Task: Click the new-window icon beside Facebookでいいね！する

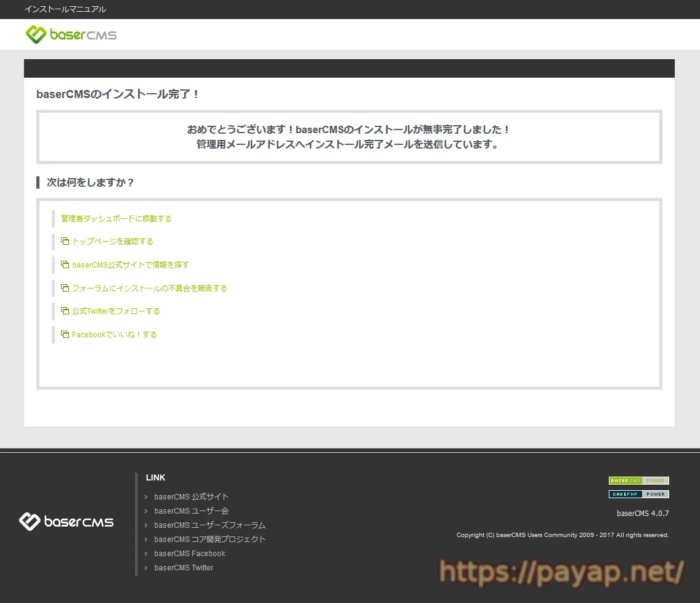Action: pyautogui.click(x=65, y=334)
